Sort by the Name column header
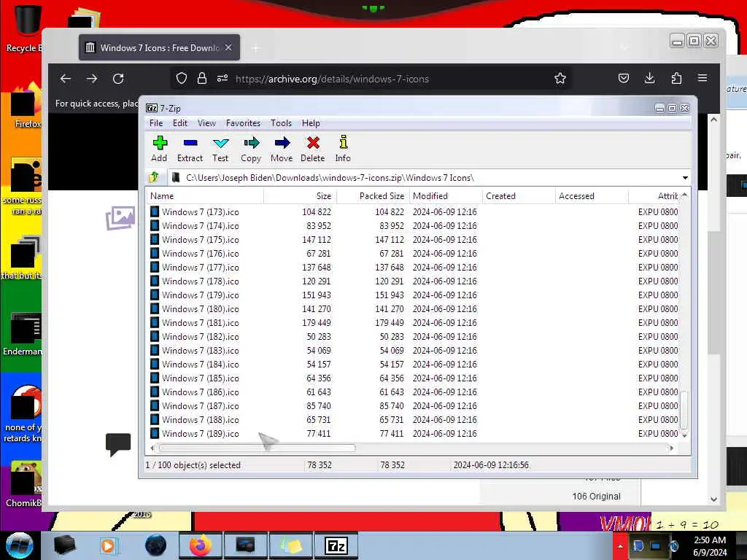This screenshot has width=747, height=560. 205,196
